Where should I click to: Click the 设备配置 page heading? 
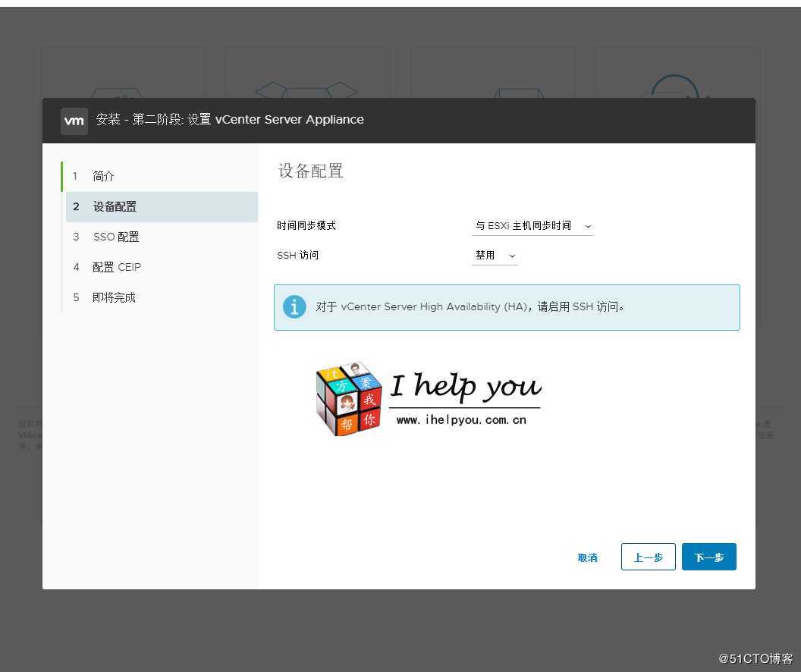tap(310, 171)
